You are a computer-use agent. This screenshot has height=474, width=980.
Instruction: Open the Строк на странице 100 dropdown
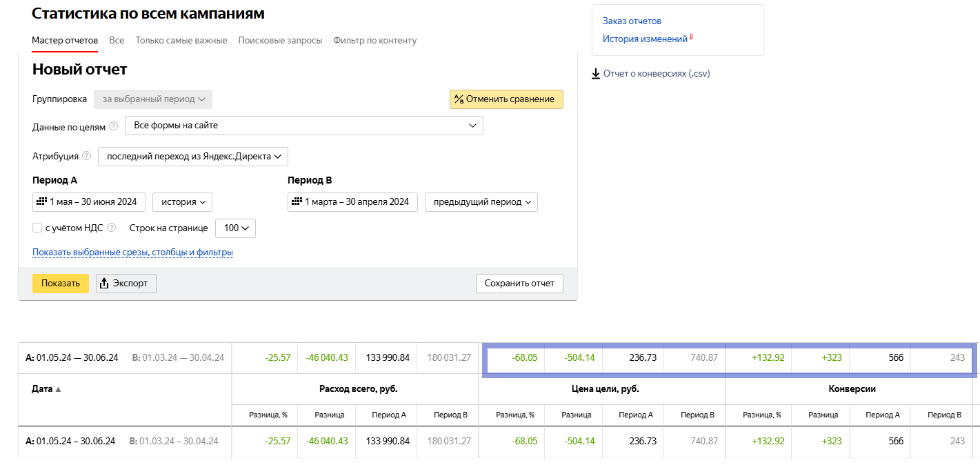coord(235,228)
